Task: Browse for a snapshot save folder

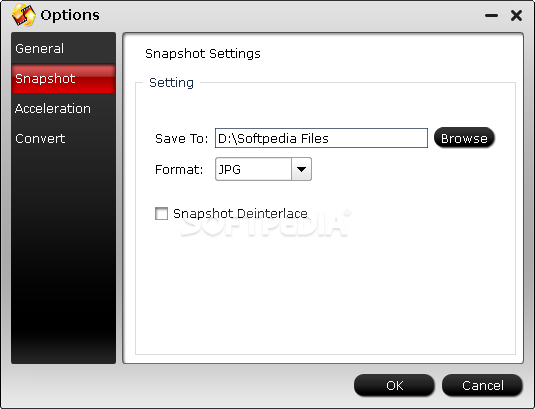Action: (464, 138)
